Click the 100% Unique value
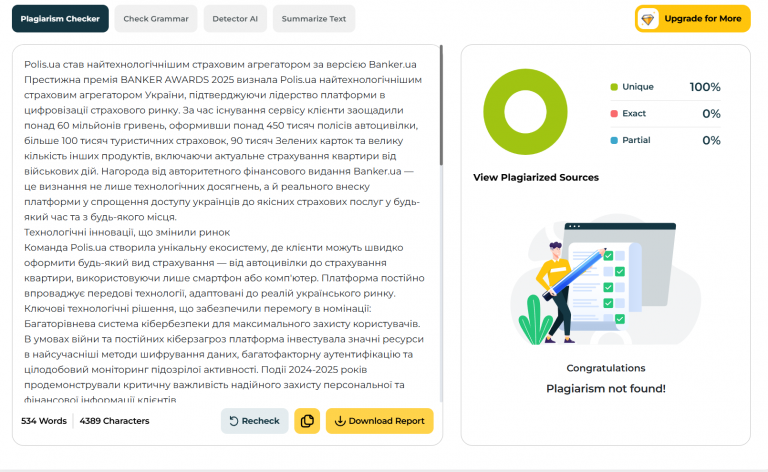Viewport: 768px width, 472px height. pyautogui.click(x=705, y=87)
